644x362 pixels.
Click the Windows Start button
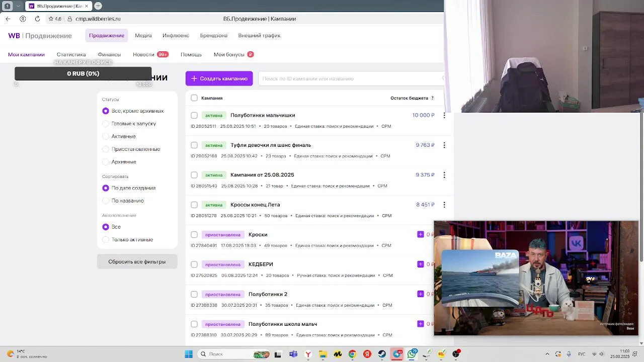[x=189, y=354]
